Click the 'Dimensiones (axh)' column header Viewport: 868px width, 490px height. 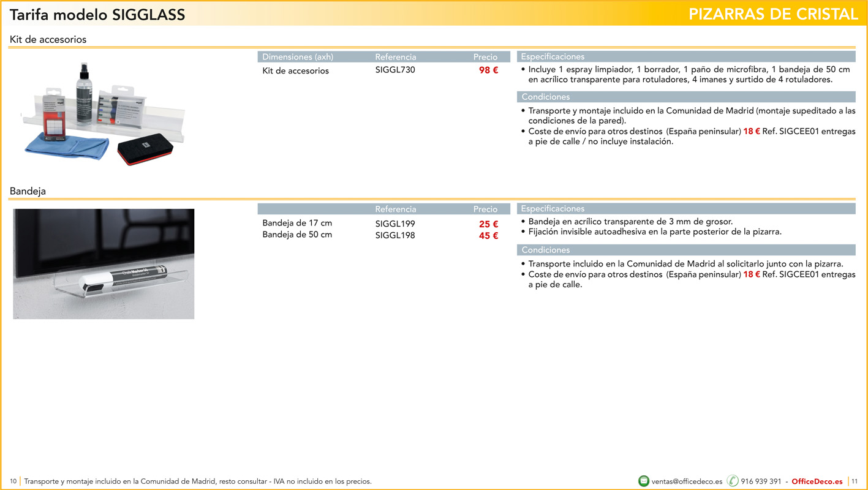pos(298,57)
